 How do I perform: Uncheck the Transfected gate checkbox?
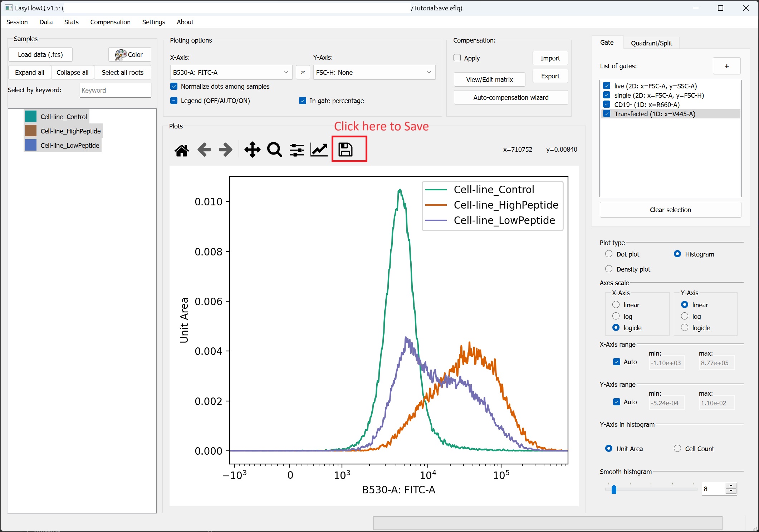tap(607, 114)
